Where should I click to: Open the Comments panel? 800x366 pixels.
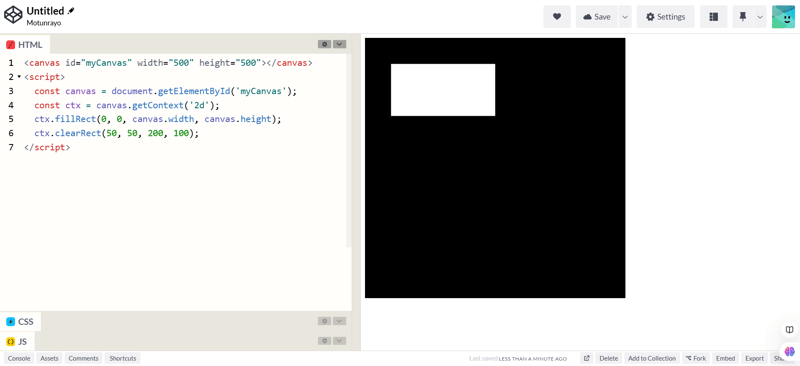(x=83, y=358)
